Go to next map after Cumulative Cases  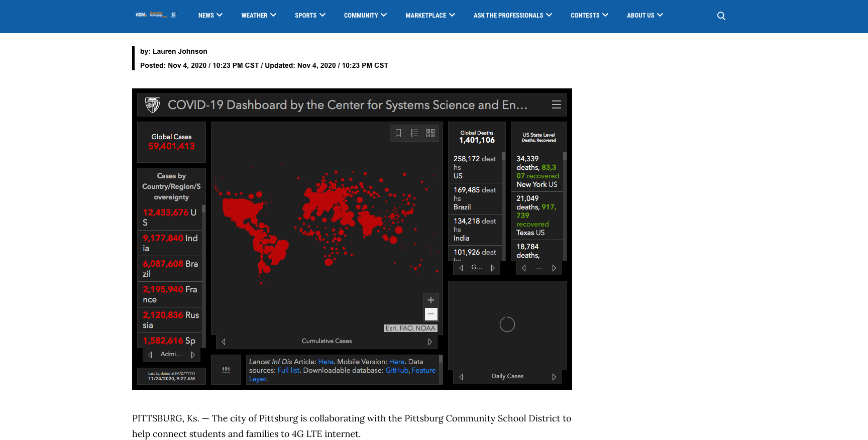tap(430, 342)
